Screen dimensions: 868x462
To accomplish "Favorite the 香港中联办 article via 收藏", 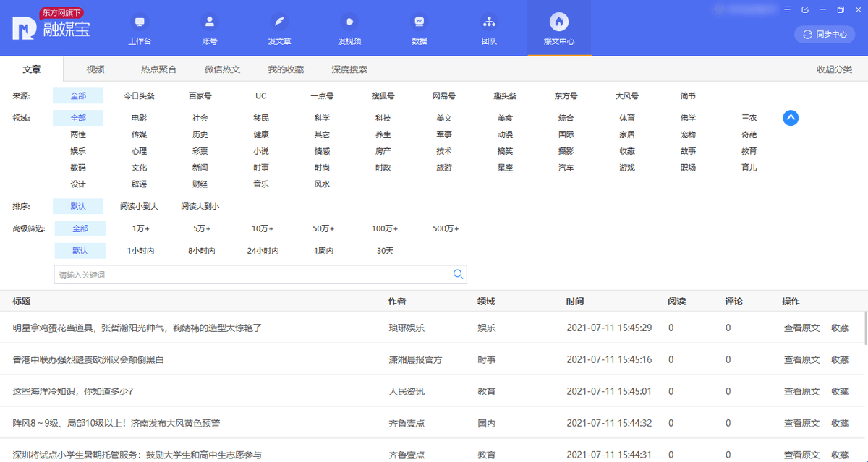I will (x=840, y=359).
